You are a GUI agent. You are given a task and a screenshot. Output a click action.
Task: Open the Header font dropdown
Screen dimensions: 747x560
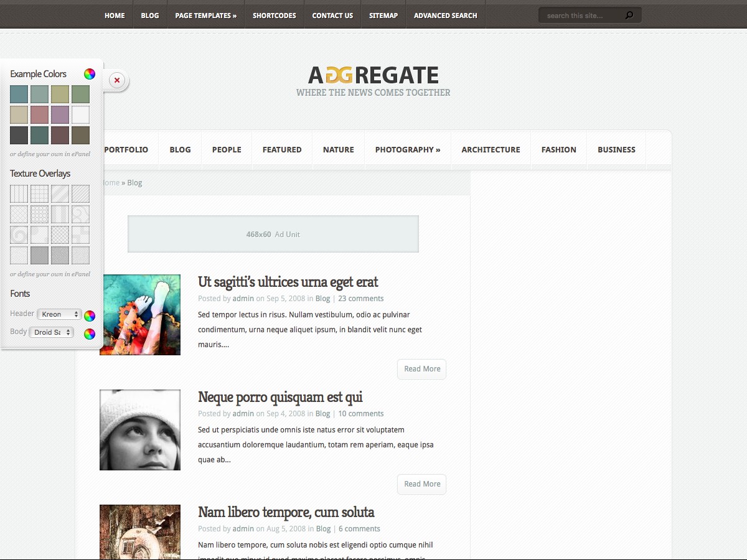[x=59, y=314]
